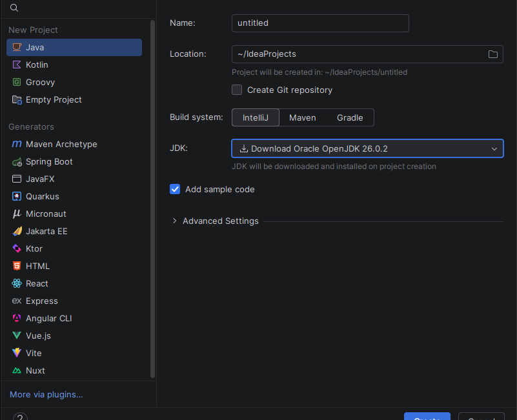The width and height of the screenshot is (517, 420).
Task: Click the Nuxt mountain icon
Action: coord(17,371)
